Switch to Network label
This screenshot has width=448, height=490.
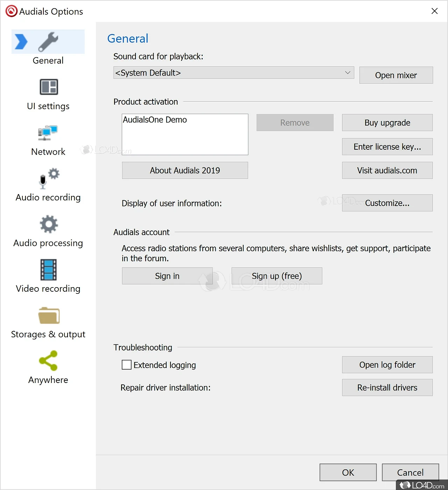[x=48, y=152]
